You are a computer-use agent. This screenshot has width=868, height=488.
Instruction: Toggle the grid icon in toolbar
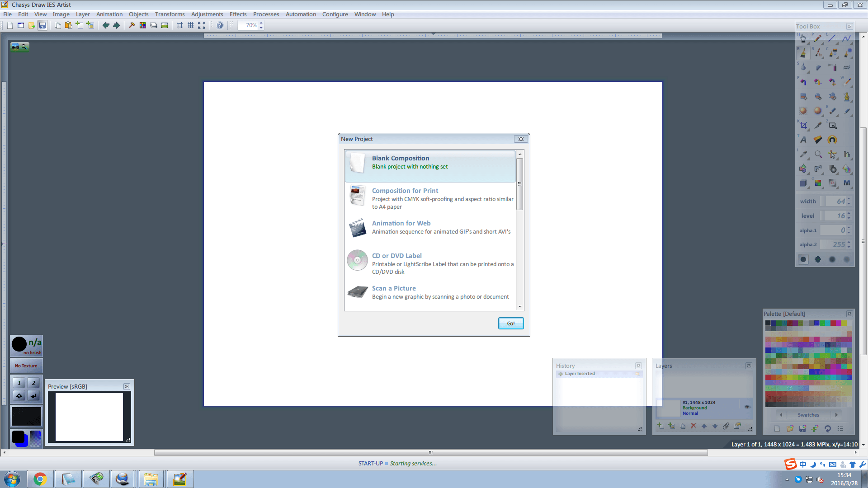click(191, 25)
